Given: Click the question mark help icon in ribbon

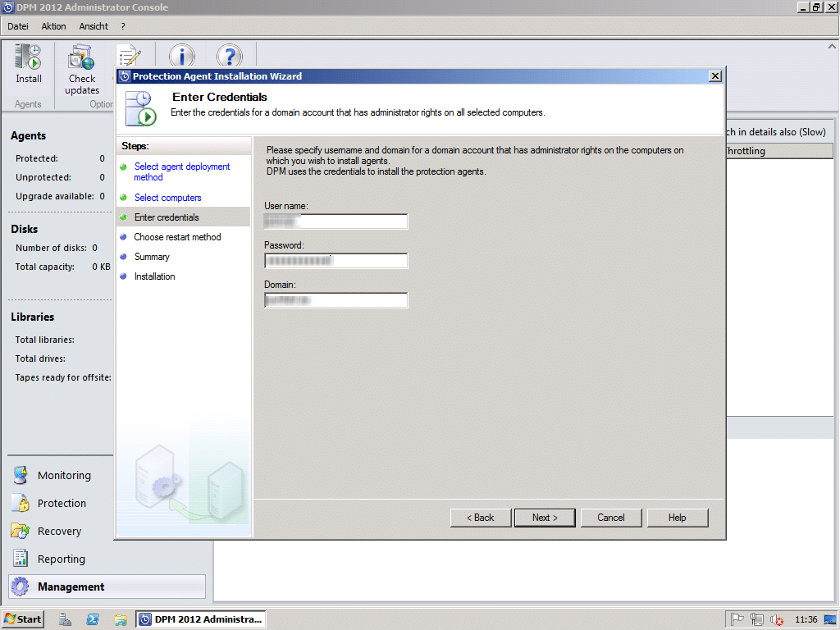Looking at the screenshot, I should tap(230, 55).
